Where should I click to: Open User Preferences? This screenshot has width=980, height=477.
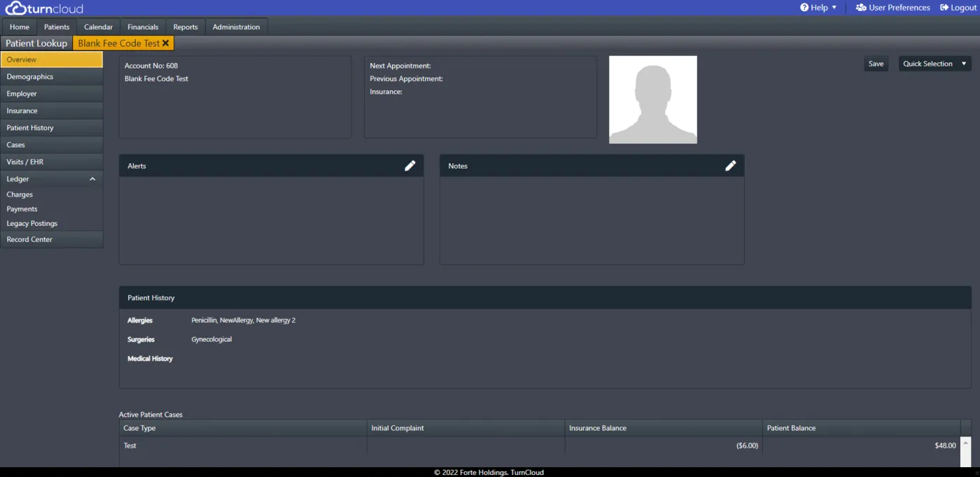click(x=893, y=8)
